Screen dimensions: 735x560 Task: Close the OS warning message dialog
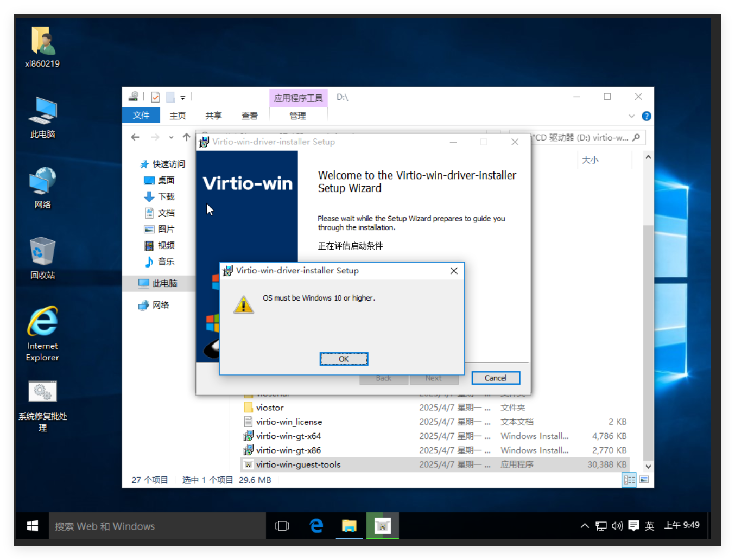coord(454,271)
